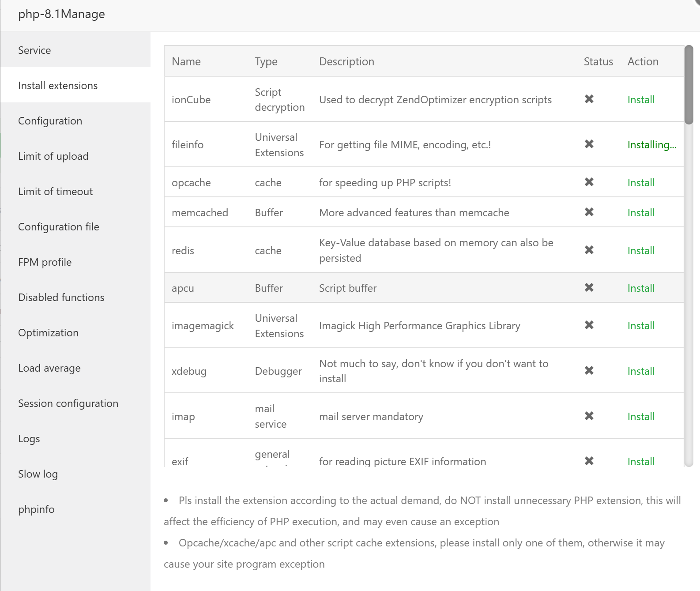Open the phpinfo section
The width and height of the screenshot is (700, 591).
(x=36, y=509)
